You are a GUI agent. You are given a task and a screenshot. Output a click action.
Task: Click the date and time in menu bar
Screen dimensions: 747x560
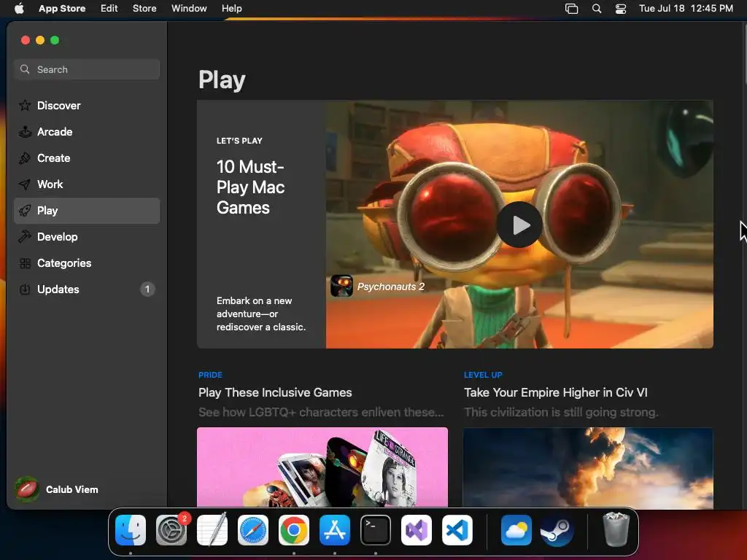[686, 9]
